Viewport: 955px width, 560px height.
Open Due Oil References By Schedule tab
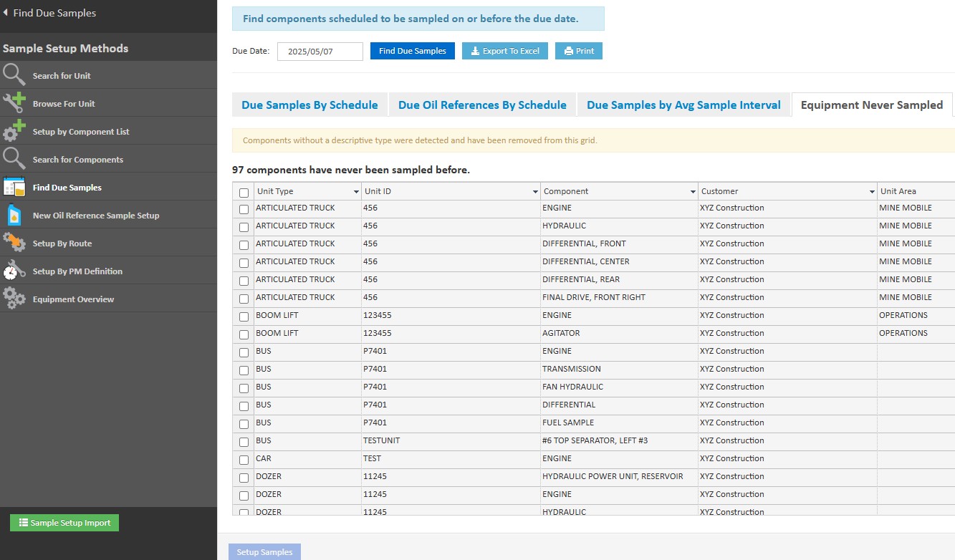tap(482, 105)
